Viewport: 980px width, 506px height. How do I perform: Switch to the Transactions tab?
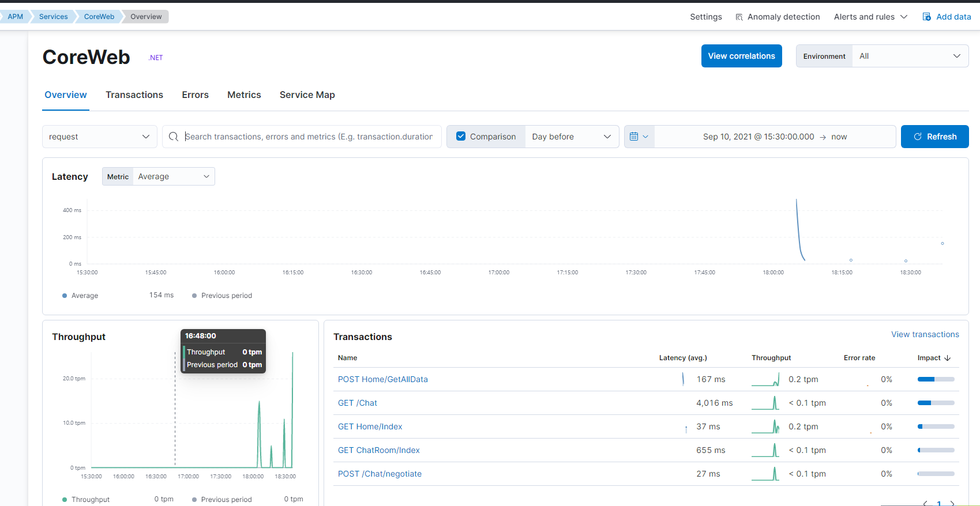134,95
